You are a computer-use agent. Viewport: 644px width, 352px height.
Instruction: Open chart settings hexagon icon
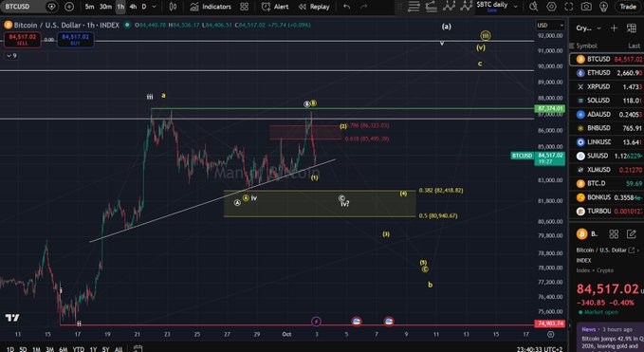(551, 7)
